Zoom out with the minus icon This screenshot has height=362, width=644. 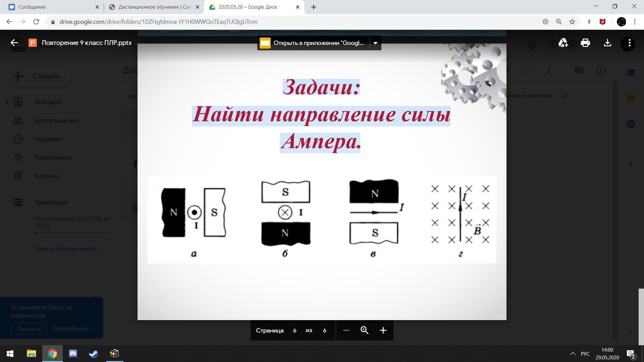click(x=346, y=330)
